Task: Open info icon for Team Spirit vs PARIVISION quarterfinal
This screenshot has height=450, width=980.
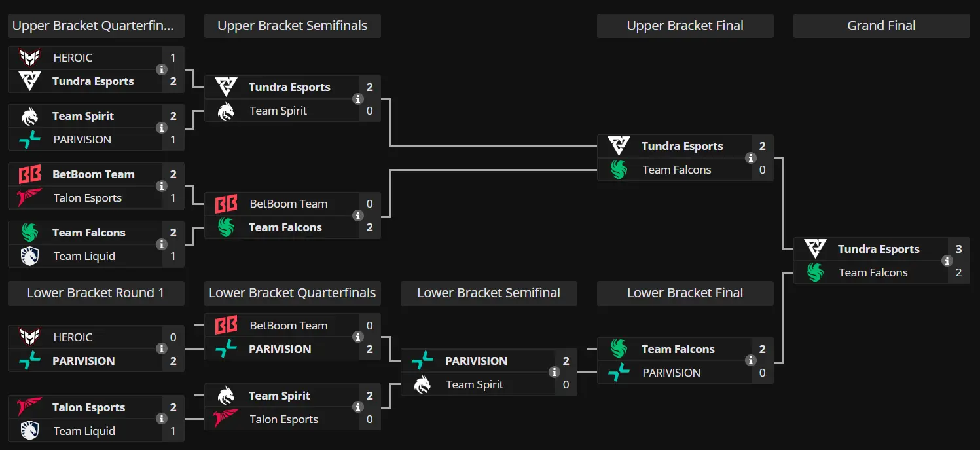Action: pos(162,128)
